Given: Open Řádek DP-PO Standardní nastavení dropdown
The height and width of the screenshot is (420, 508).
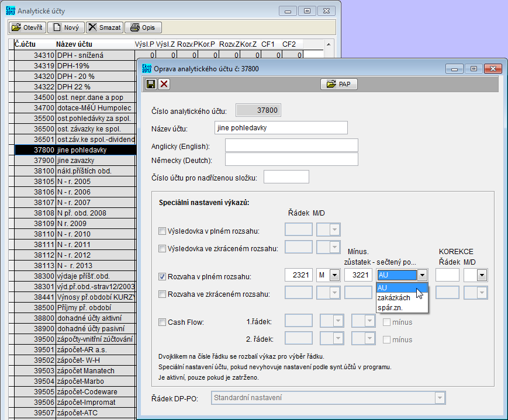Looking at the screenshot, I should coord(440,398).
